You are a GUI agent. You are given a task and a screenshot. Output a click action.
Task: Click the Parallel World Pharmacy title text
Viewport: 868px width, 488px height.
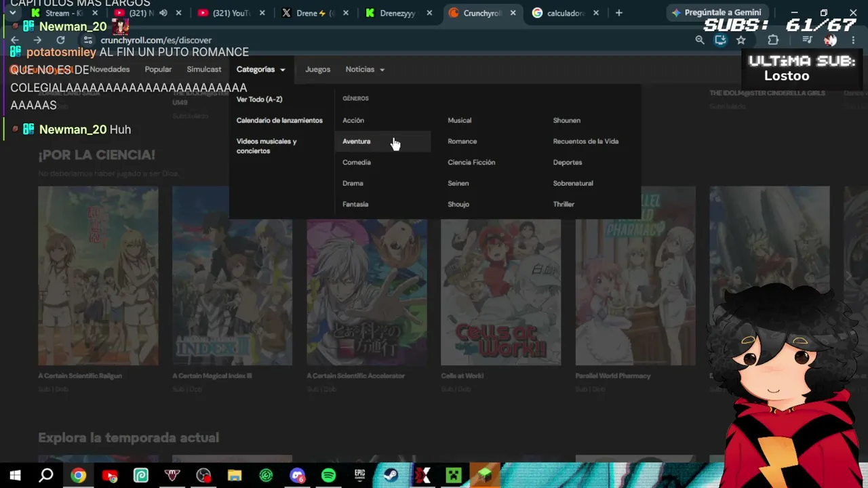tap(613, 375)
